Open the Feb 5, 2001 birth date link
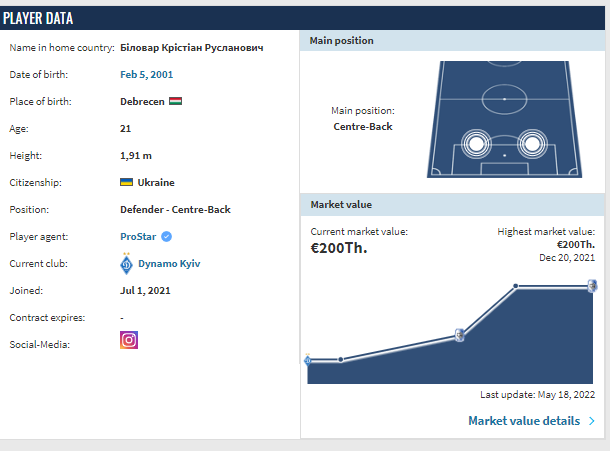Image resolution: width=610 pixels, height=451 pixels. 146,75
